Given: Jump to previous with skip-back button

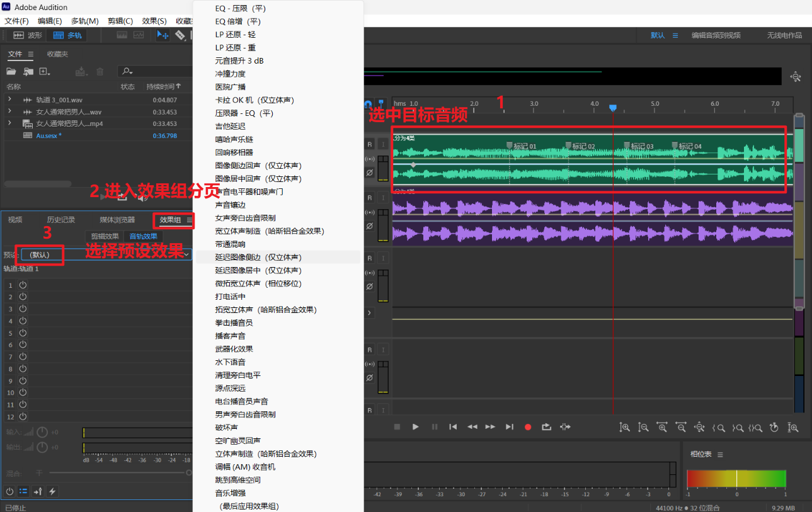Looking at the screenshot, I should click(x=453, y=427).
